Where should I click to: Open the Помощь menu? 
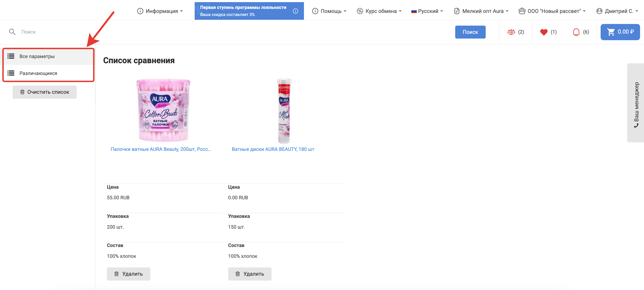(x=329, y=11)
